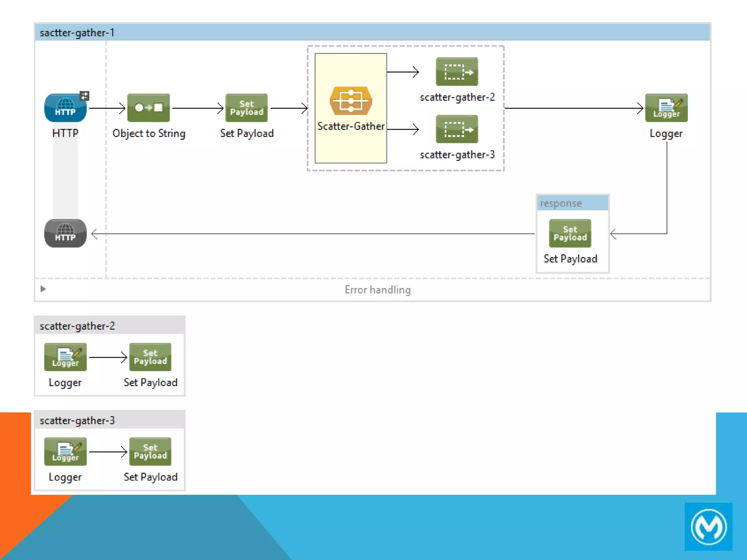The image size is (747, 560).
Task: Click the MuleSoft logo in corner
Action: pyautogui.click(x=708, y=527)
